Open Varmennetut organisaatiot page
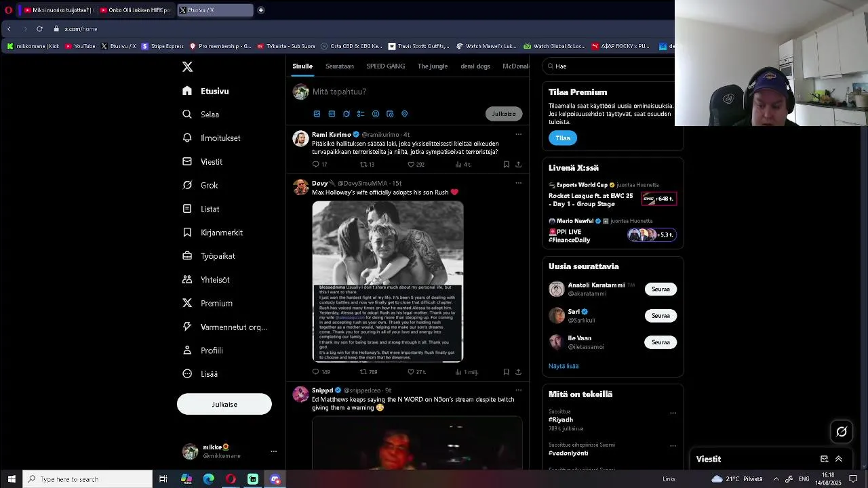Screen dimensions: 868x488 226,327
